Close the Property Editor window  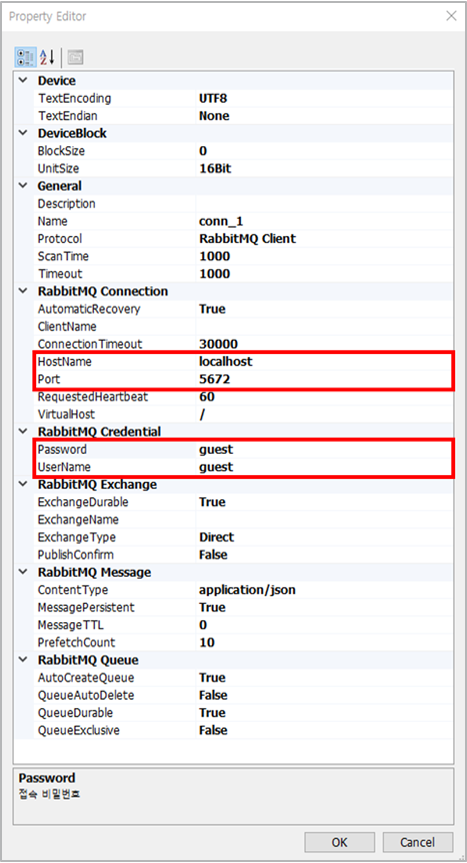(451, 16)
